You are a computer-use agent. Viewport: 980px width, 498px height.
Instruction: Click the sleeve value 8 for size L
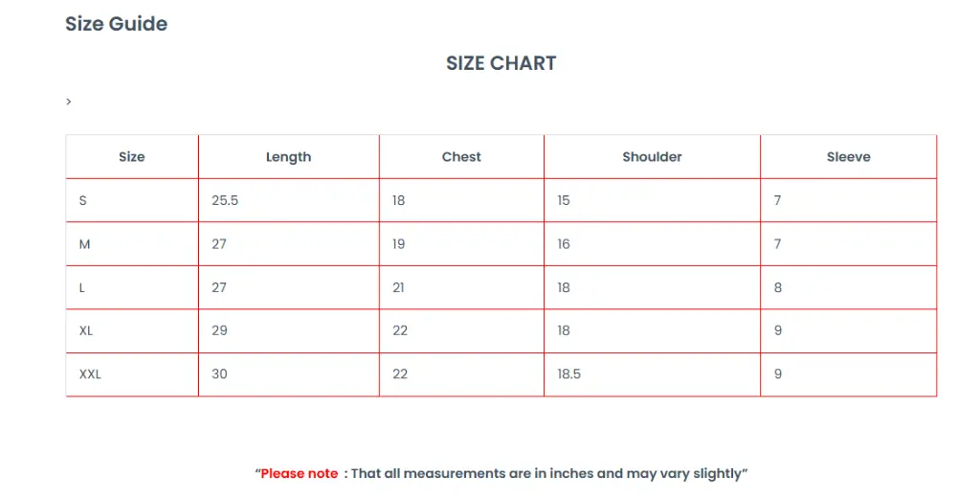(x=777, y=288)
